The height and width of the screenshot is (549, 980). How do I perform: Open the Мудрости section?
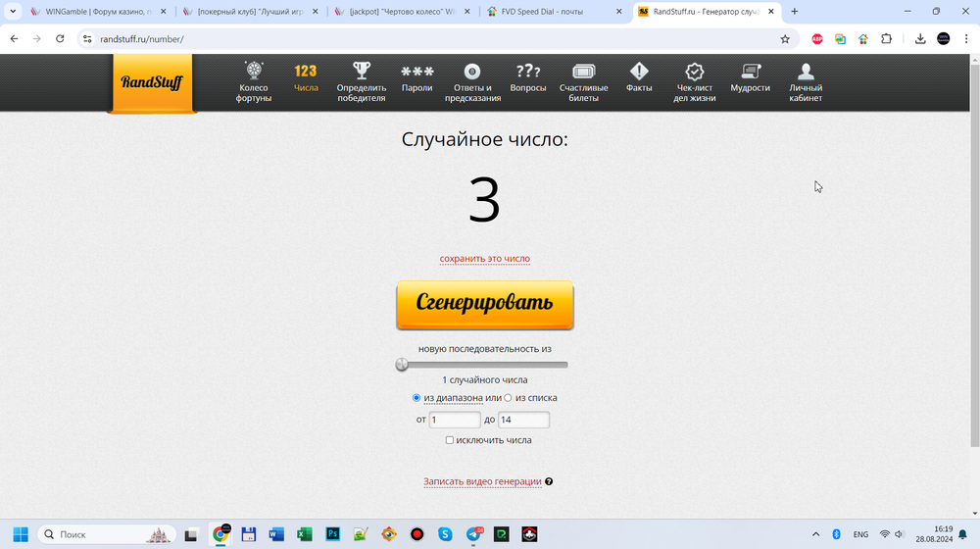pos(750,77)
